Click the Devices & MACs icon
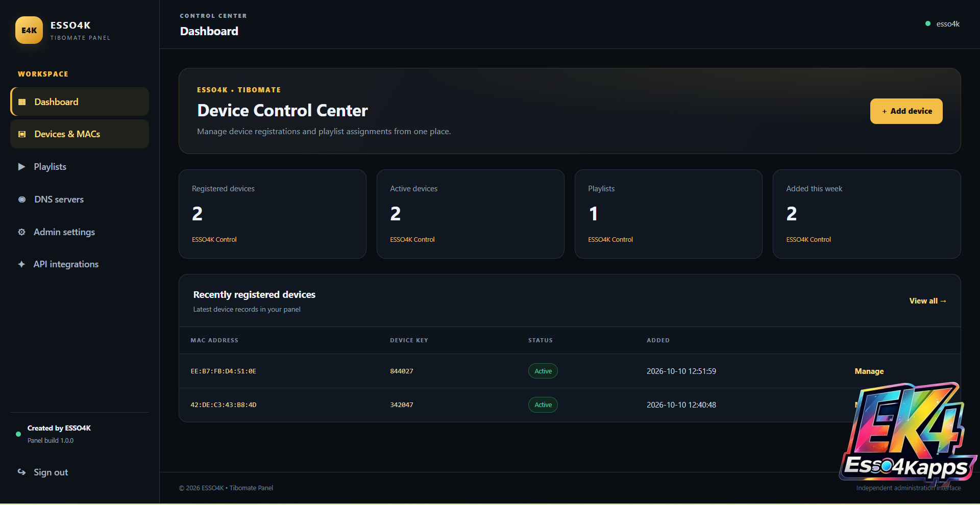 (x=22, y=134)
